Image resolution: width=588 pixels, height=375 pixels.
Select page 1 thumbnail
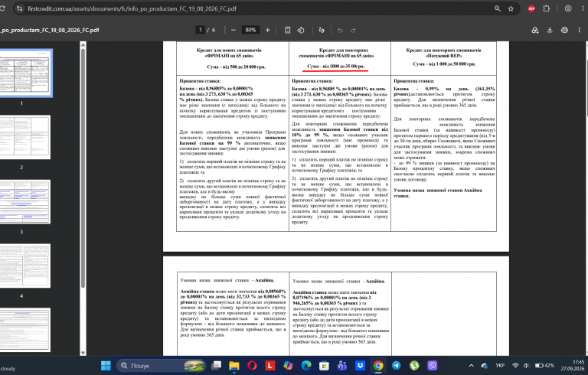click(24, 73)
